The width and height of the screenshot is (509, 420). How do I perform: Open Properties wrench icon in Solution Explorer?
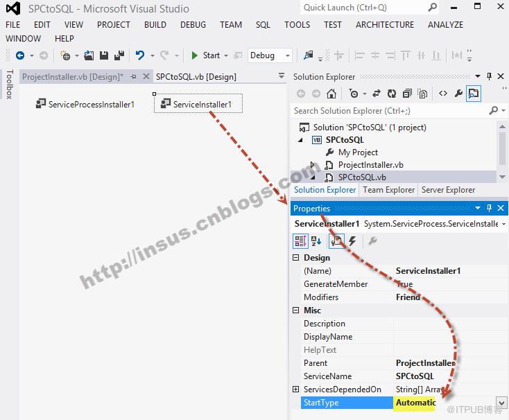point(458,94)
